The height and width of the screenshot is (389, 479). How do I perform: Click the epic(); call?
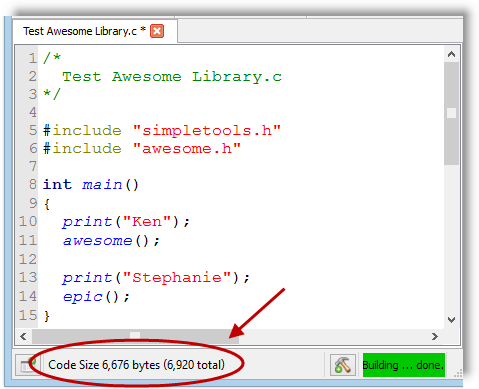click(96, 296)
